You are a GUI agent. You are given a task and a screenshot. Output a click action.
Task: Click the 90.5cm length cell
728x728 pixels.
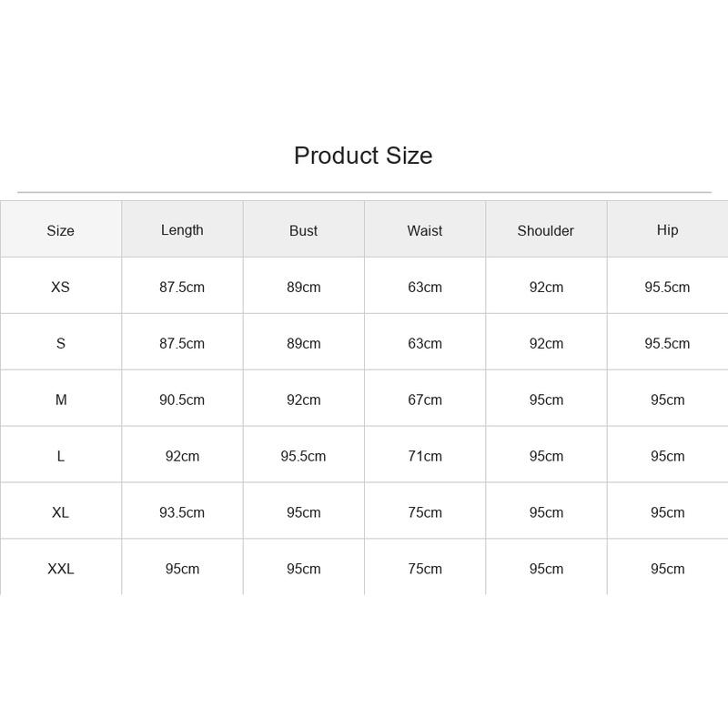[x=182, y=399]
